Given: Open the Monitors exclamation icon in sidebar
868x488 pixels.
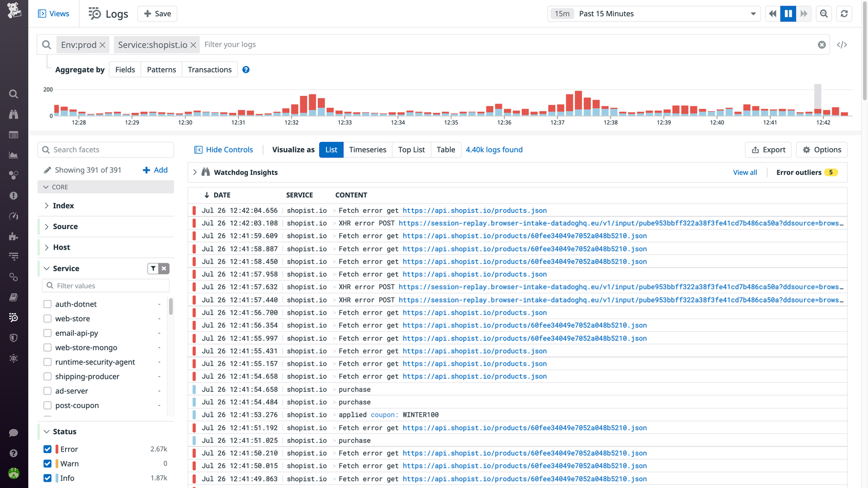Looking at the screenshot, I should [13, 195].
